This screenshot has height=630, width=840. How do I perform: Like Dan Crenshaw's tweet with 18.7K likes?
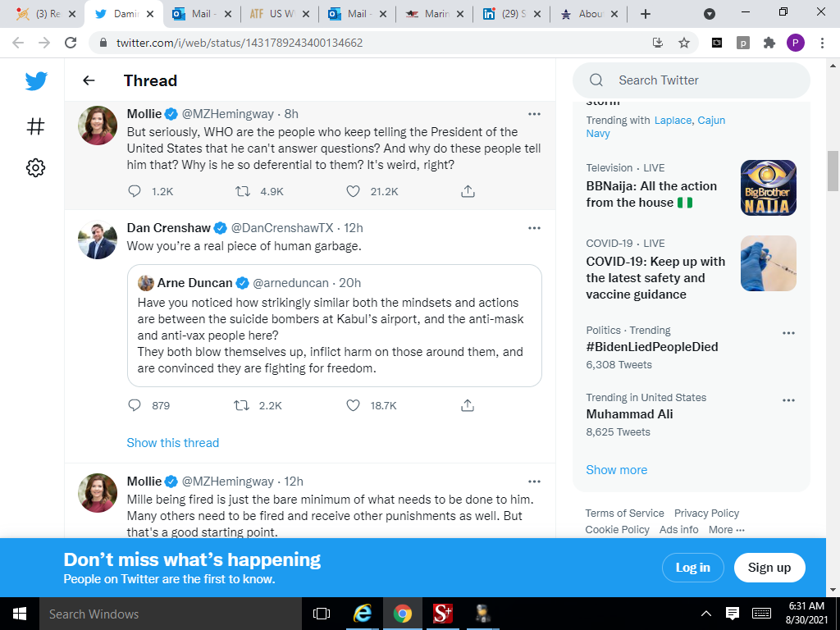353,405
